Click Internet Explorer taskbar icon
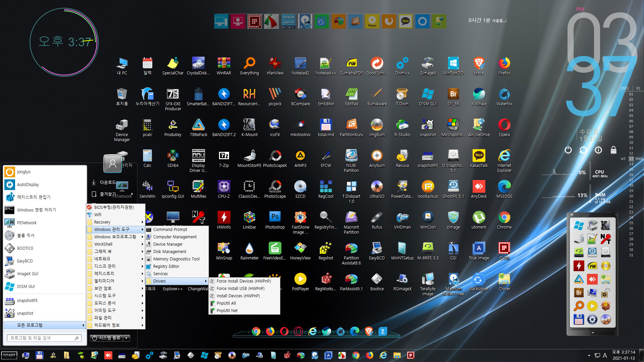Viewport: 644px width, 362px height. (383, 355)
